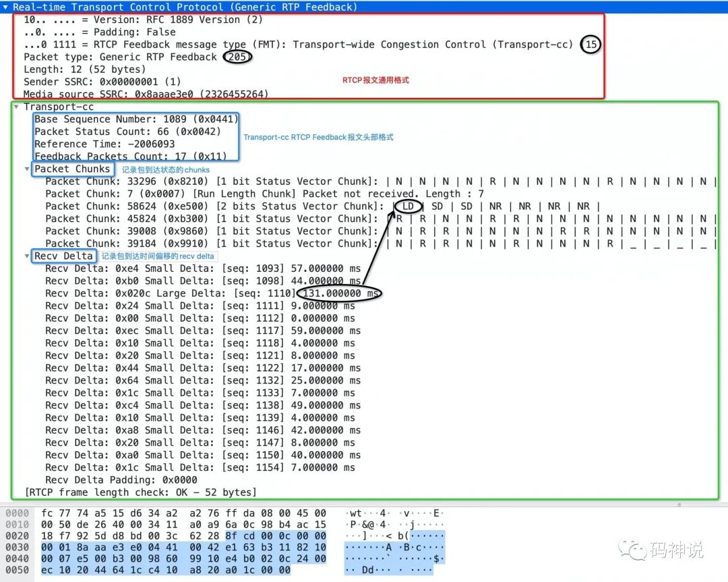Click hex dump row at offset 0030
This screenshot has width=728, height=582.
pyautogui.click(x=183, y=546)
